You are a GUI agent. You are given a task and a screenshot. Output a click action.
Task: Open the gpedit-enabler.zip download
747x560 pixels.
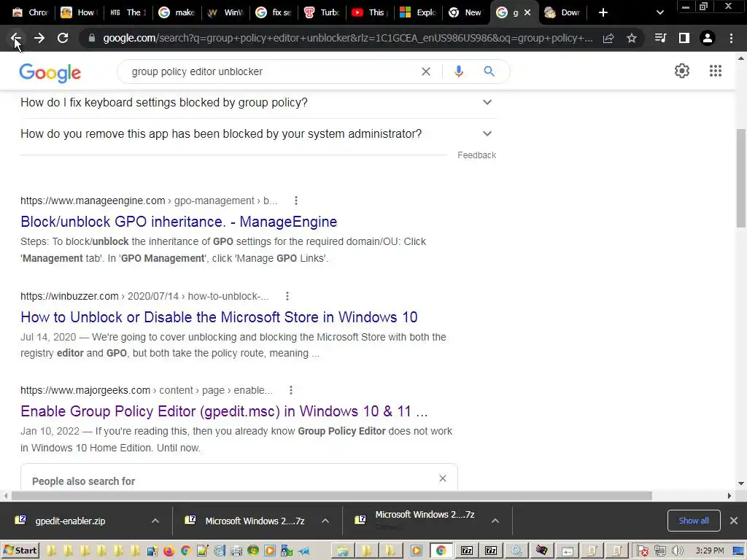70,521
